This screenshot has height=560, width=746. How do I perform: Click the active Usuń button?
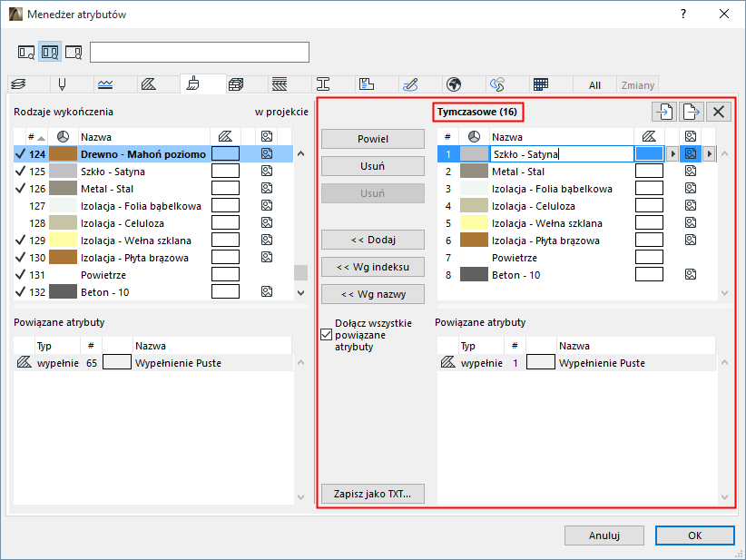[x=373, y=166]
